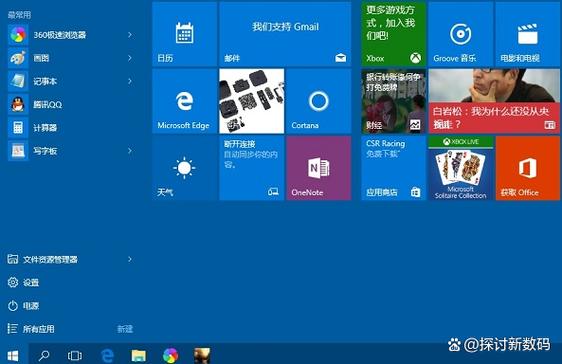Expand the 360极速浏览器 jump list arrow
The height and width of the screenshot is (364, 562).
pos(130,35)
